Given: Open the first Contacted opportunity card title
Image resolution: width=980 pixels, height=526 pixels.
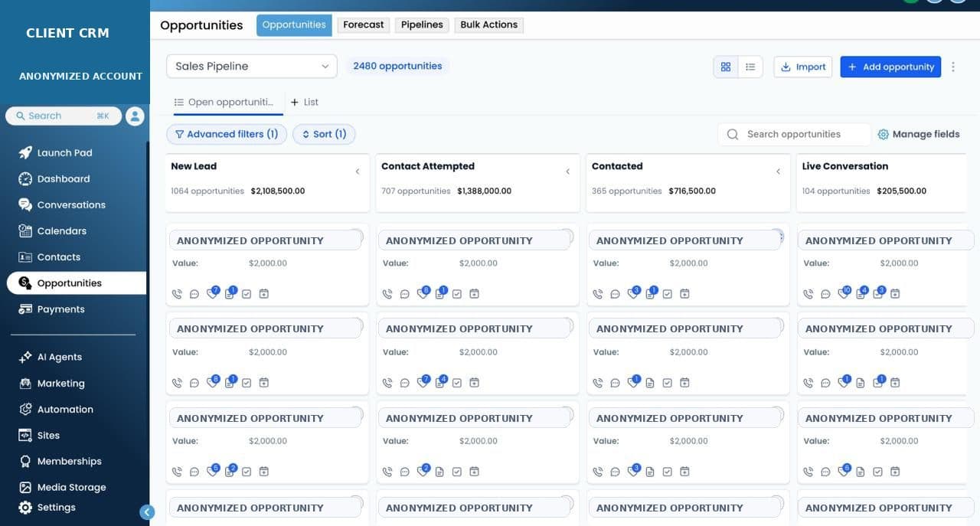Looking at the screenshot, I should [x=685, y=240].
